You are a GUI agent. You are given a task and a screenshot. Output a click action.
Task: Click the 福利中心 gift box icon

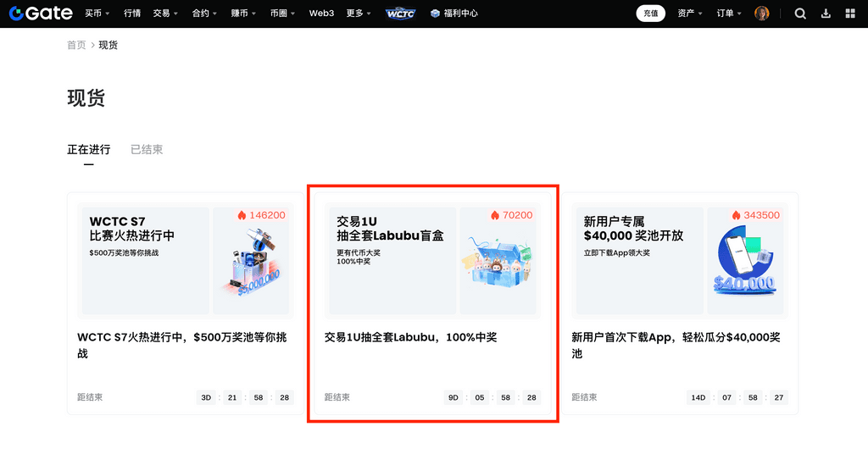point(435,14)
